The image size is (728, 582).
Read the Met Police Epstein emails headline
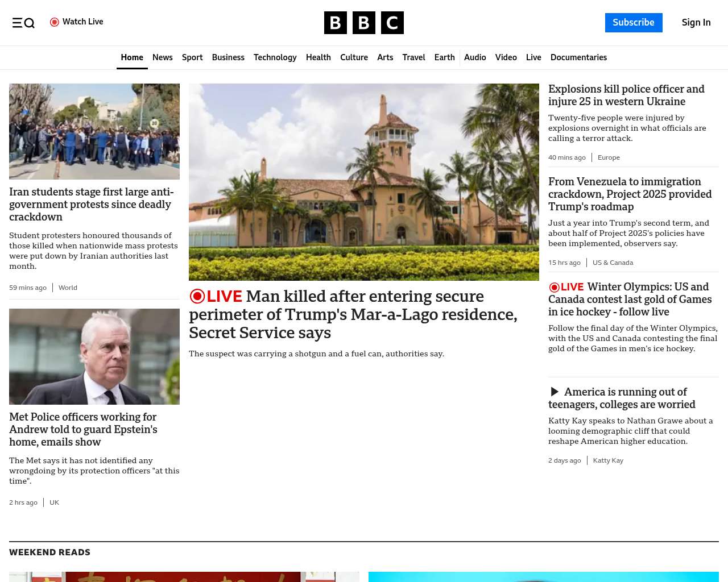coord(84,430)
